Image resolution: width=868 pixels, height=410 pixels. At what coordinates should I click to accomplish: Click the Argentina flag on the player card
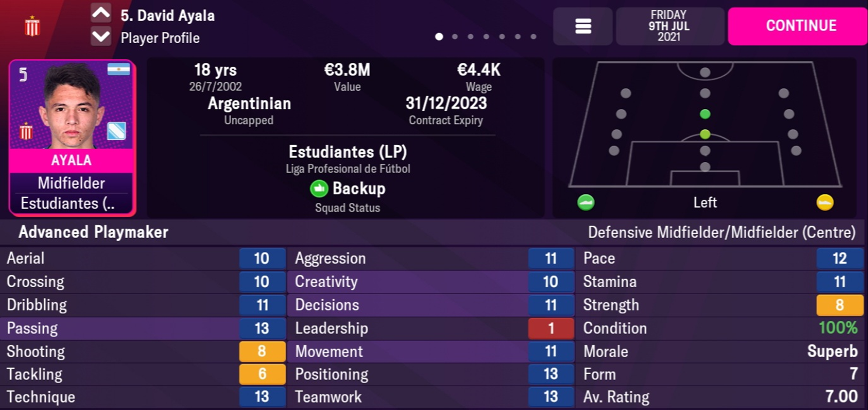pyautogui.click(x=119, y=70)
